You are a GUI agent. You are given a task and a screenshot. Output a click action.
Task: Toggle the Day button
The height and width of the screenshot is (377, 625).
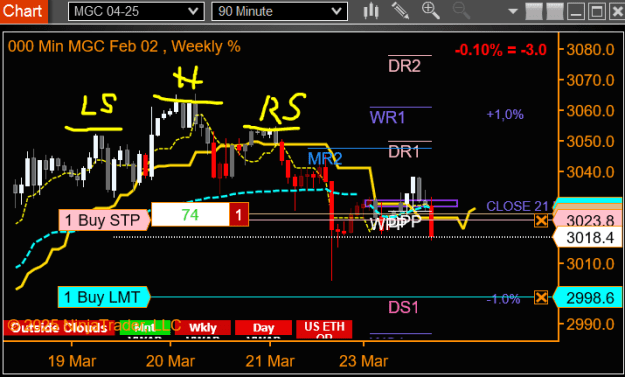pyautogui.click(x=263, y=328)
